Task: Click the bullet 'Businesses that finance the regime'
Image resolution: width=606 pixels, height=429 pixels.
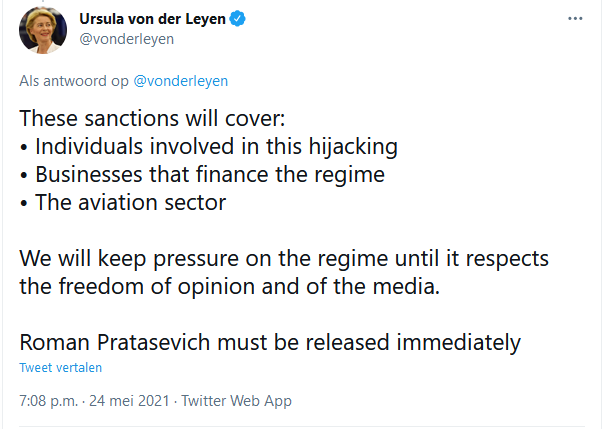Action: [210, 174]
